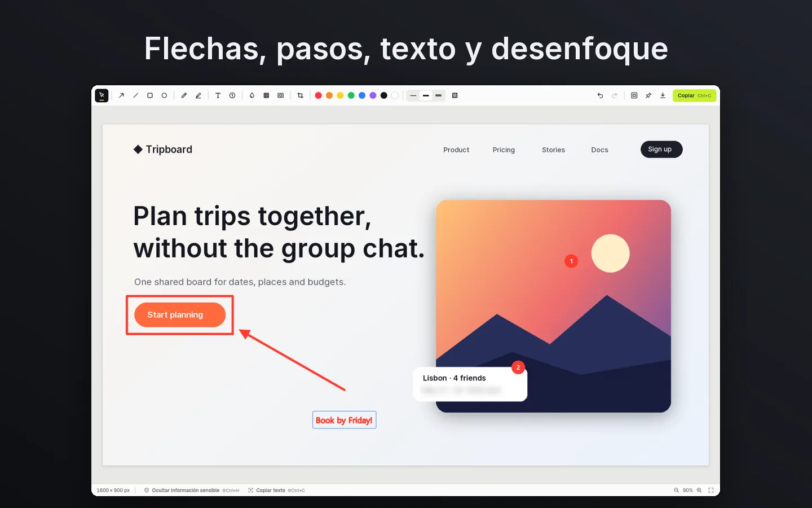Screen dimensions: 812x508
Task: Select the Highlighter marker tool
Action: (x=198, y=95)
